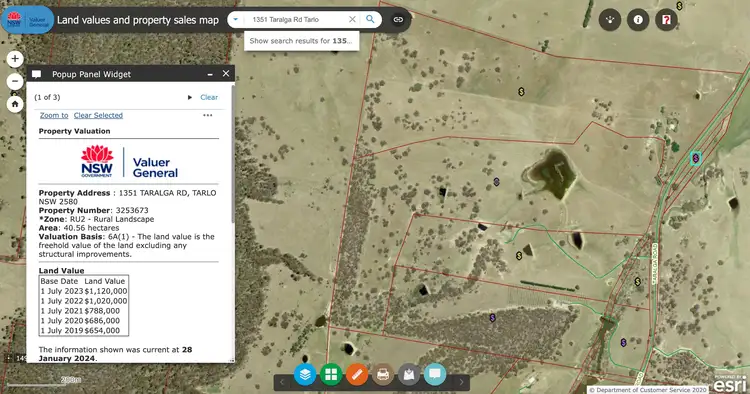Click the Valuer General logo in the popup
This screenshot has width=750, height=394.
(x=129, y=162)
